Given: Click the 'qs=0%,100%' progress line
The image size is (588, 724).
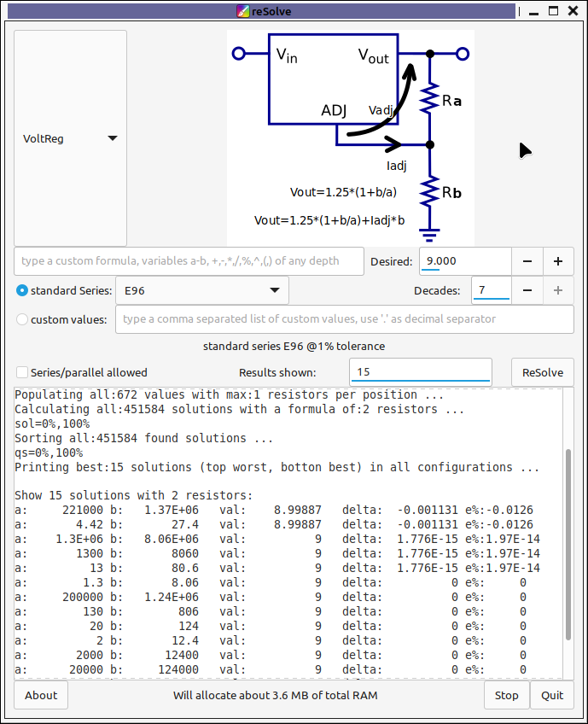Looking at the screenshot, I should (49, 453).
